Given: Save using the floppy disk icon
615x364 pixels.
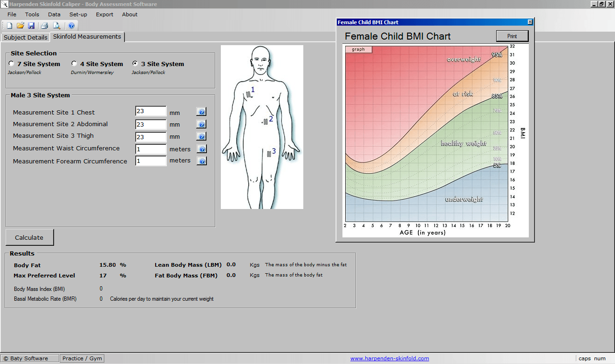Looking at the screenshot, I should (31, 26).
